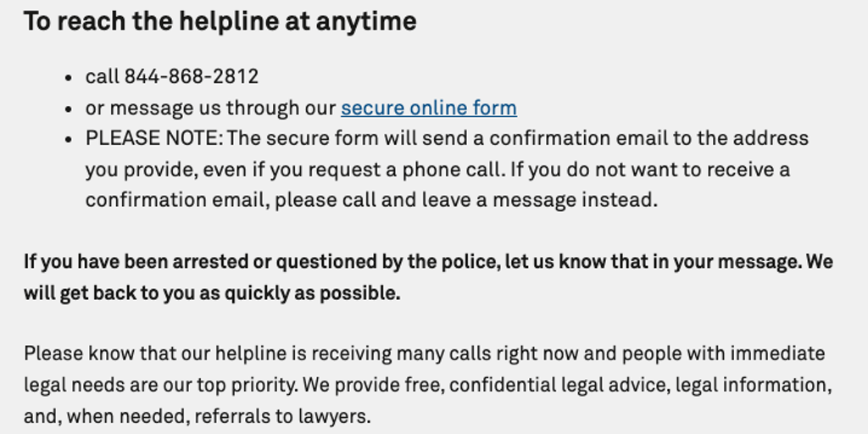Click the line ending "leave a message instead."
868x434 pixels.
click(x=370, y=201)
